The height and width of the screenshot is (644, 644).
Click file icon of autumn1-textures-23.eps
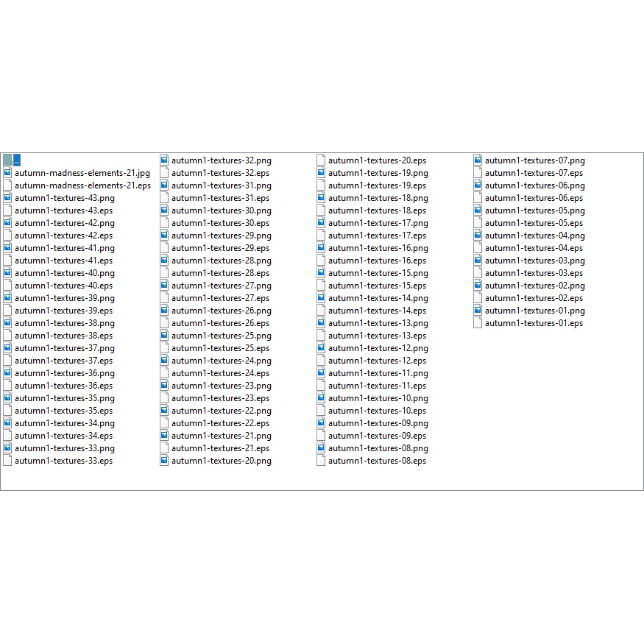164,398
